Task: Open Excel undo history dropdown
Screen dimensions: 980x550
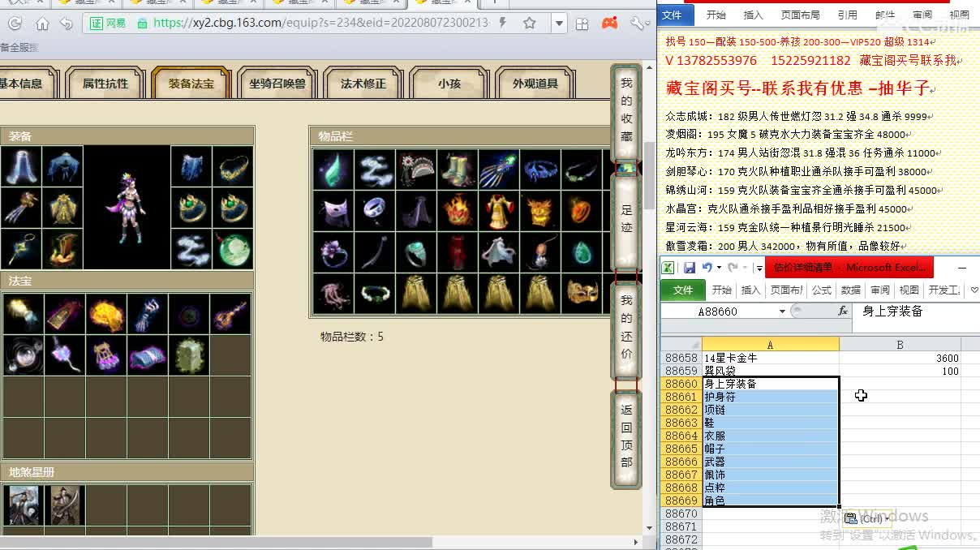Action: pos(719,268)
